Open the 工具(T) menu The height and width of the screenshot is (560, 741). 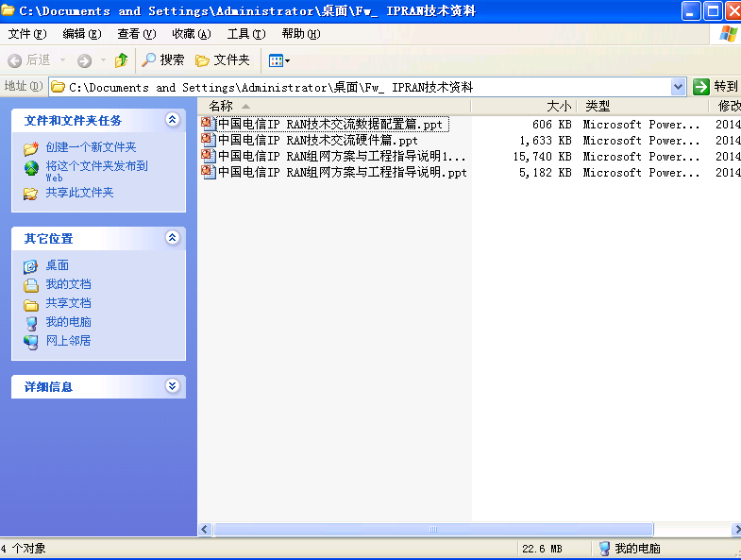[246, 34]
